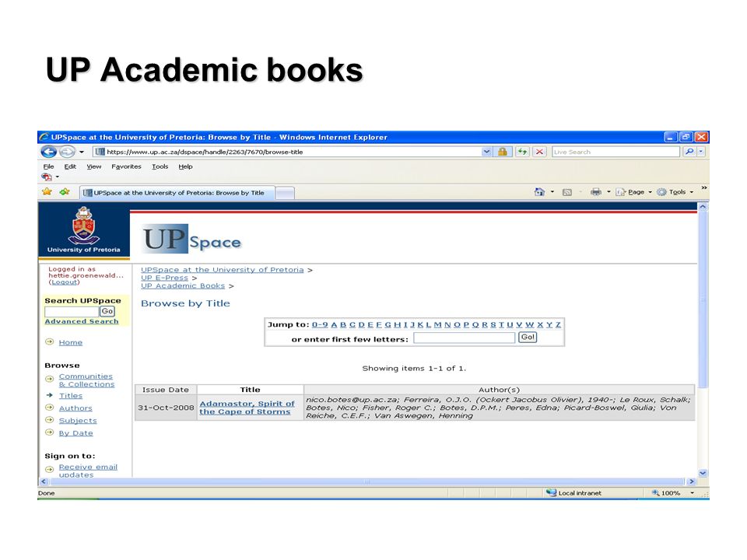Click the arrow bullet beside Authors
This screenshot has height=560, width=747.
click(x=49, y=407)
